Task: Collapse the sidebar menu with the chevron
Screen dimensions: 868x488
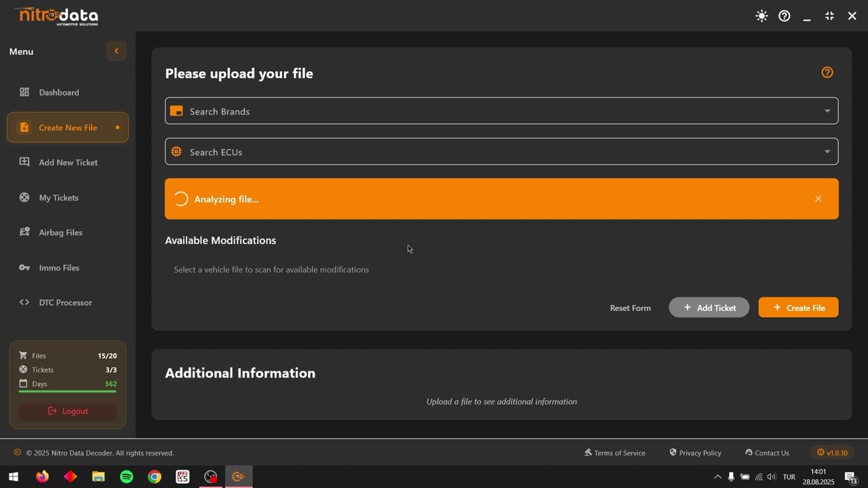Action: coord(116,51)
